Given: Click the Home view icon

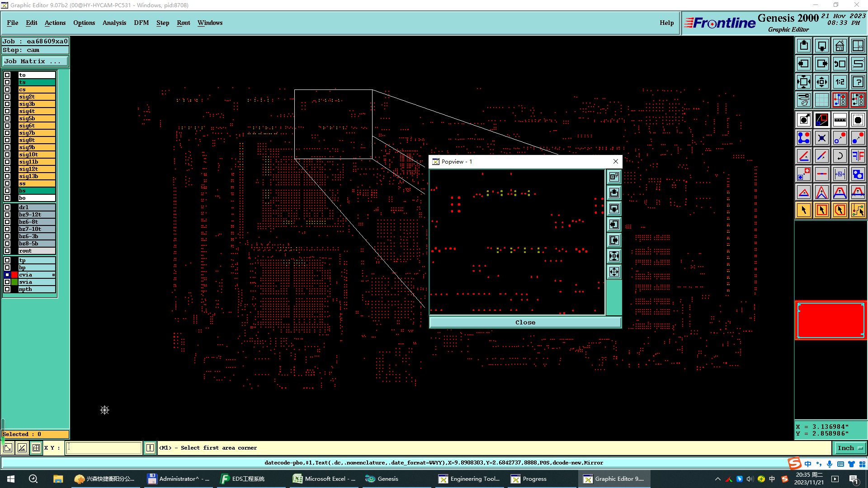Looking at the screenshot, I should (x=840, y=46).
